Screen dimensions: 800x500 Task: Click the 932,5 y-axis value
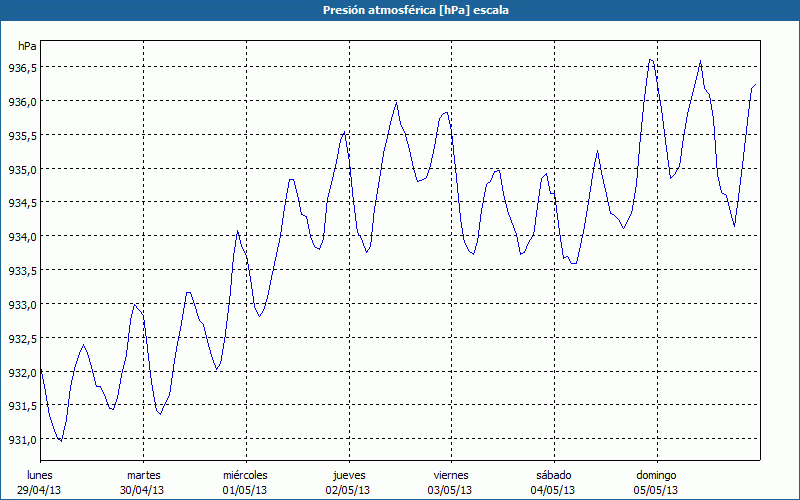pos(22,339)
